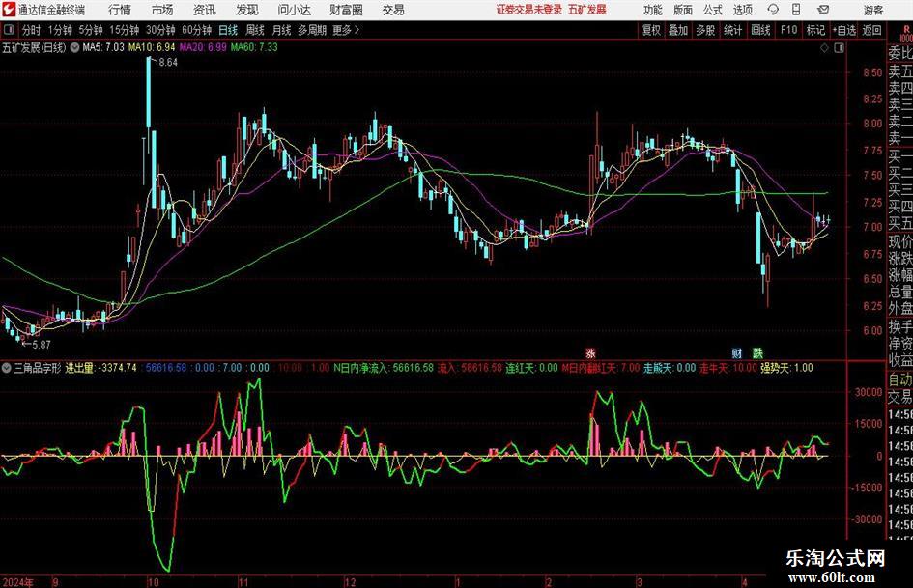
Task: Switch to 30分钟 period
Action: 160,30
